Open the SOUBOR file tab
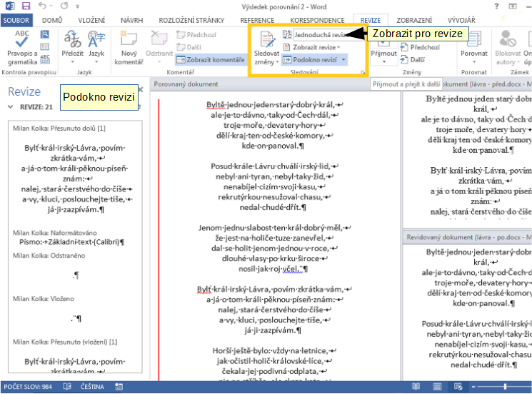The image size is (532, 394). pos(16,21)
